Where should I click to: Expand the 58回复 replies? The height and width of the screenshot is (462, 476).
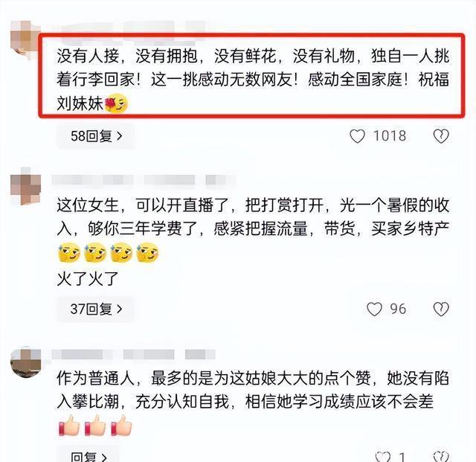tap(96, 136)
